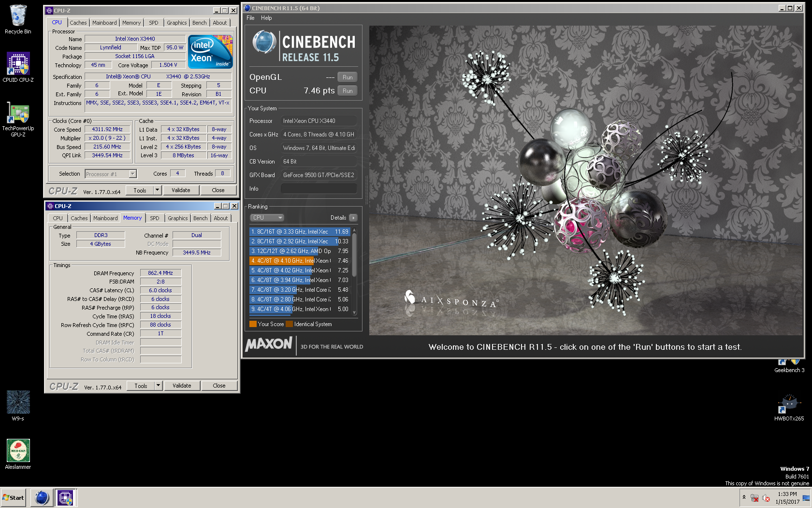Click the DRAM Frequency 862.4 MHz value
Image resolution: width=812 pixels, height=508 pixels.
point(160,273)
